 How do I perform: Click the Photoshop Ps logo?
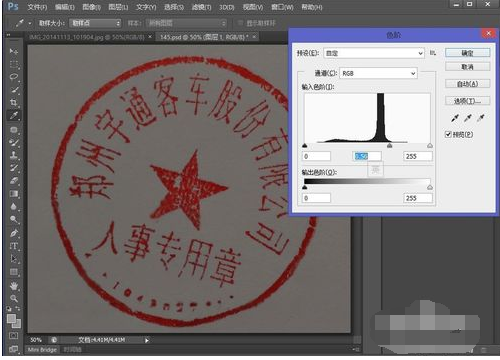[13, 6]
